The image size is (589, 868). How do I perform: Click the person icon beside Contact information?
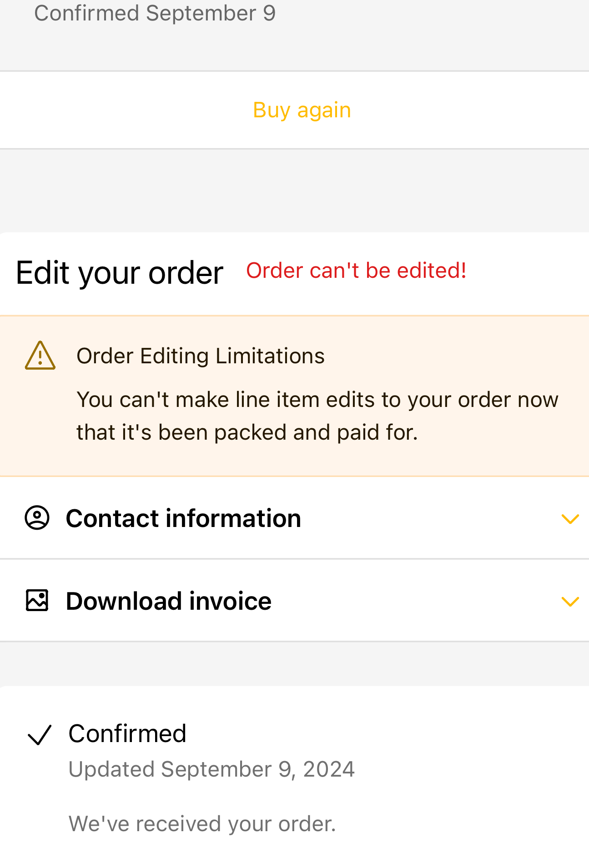coord(37,518)
